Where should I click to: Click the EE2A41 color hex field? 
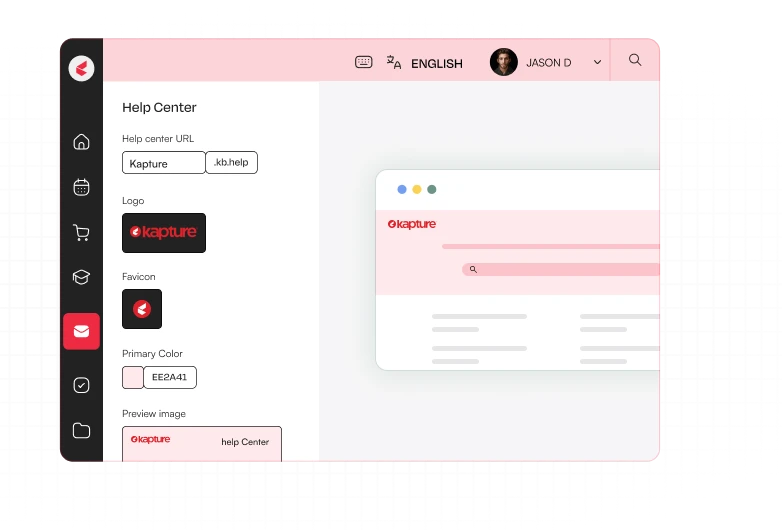[170, 377]
